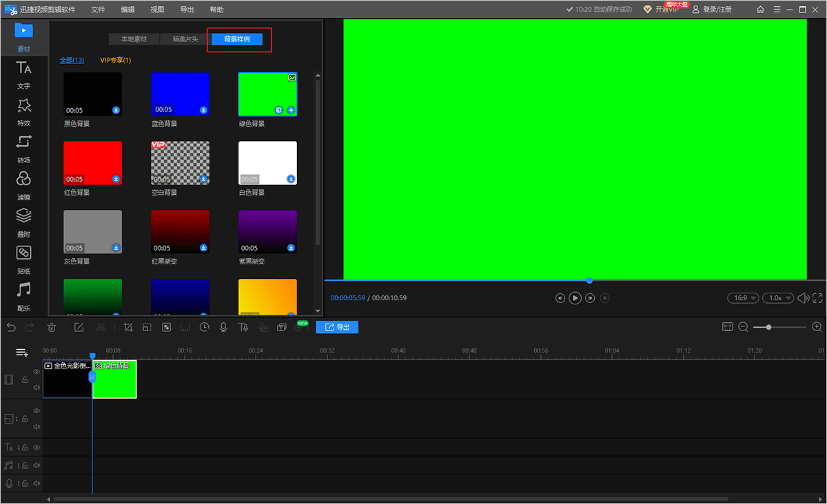Toggle visibility eye of the main video track
The width and height of the screenshot is (827, 504).
37,372
